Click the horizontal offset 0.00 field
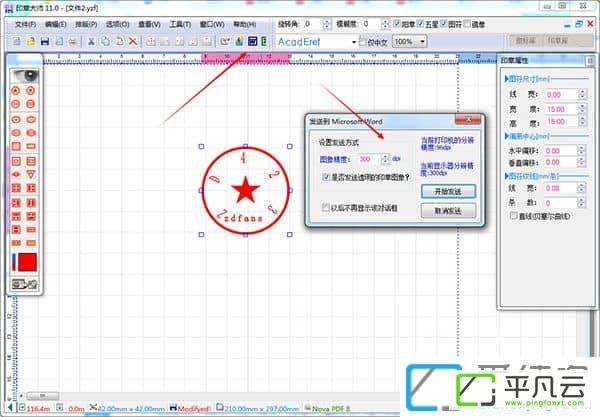The image size is (600, 417). tap(561, 151)
